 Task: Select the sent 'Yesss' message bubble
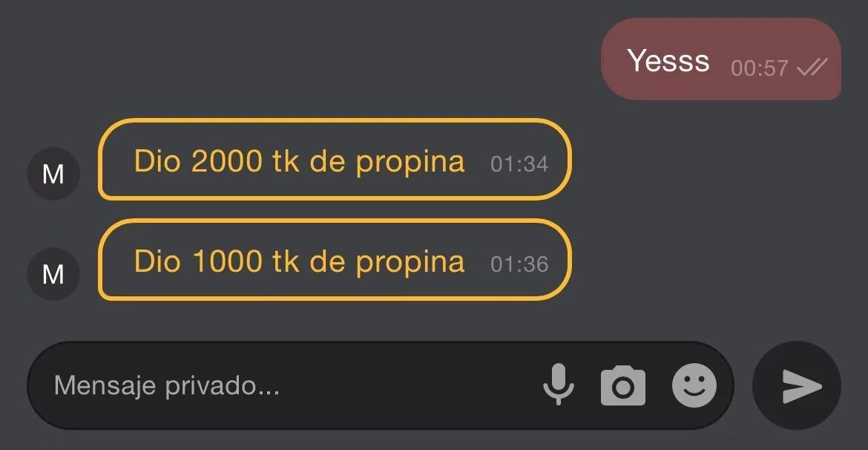721,59
